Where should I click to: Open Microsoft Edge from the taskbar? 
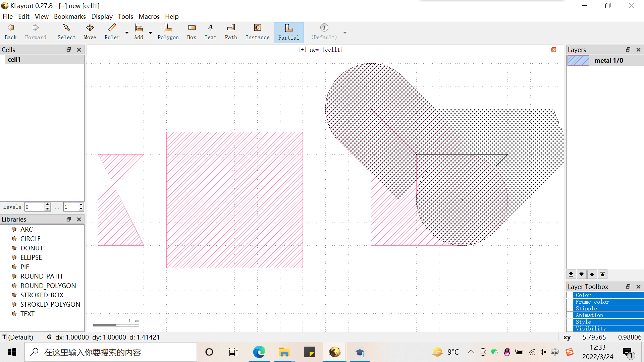click(x=259, y=352)
